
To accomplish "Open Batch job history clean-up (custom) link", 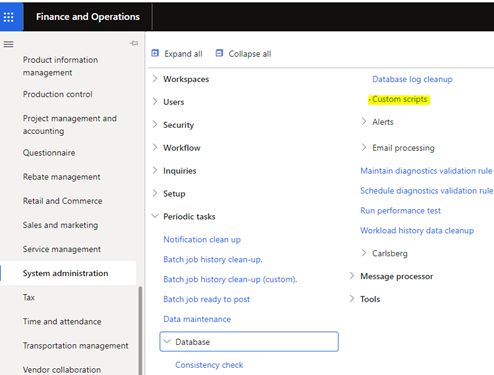I will [x=230, y=279].
